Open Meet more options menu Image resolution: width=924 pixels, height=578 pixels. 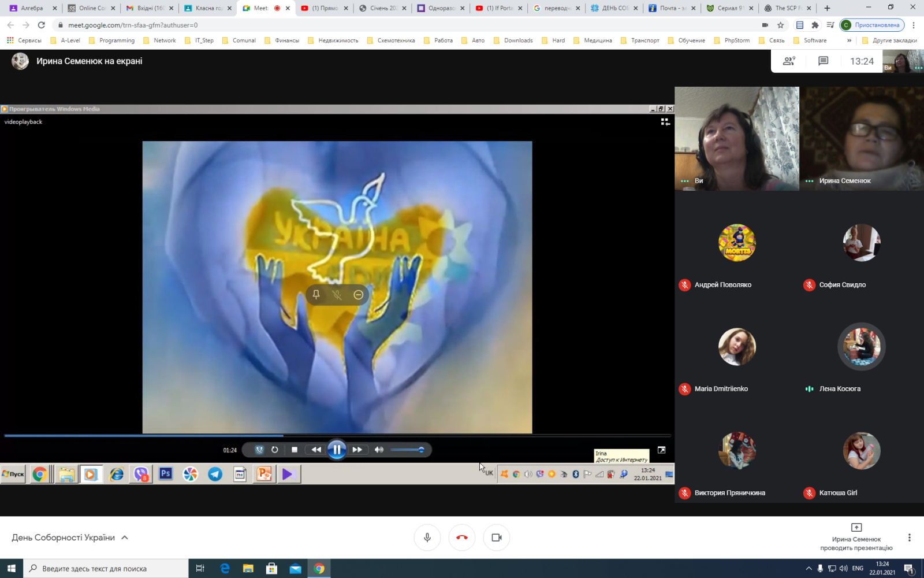tap(909, 538)
